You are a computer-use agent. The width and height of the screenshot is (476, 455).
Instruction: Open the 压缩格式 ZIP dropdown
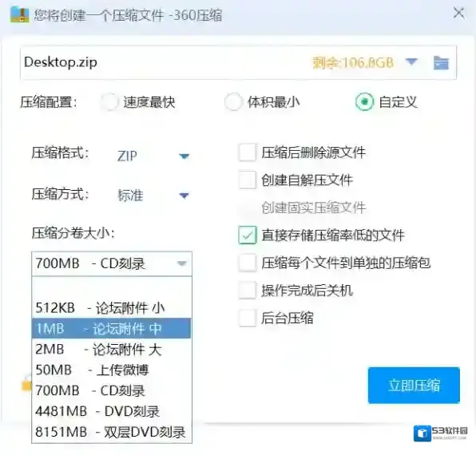point(153,156)
